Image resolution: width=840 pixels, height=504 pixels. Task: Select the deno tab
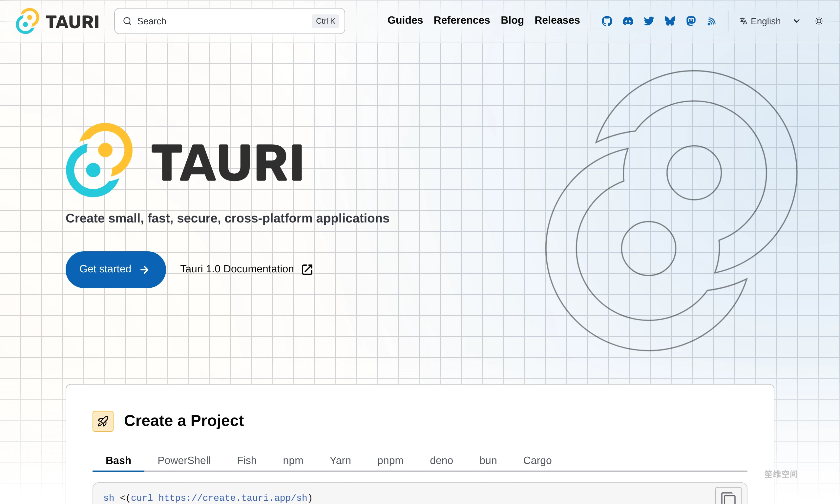[441, 461]
